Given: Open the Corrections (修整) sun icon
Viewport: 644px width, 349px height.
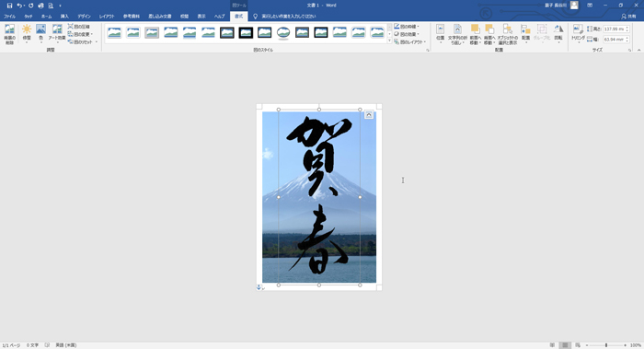Looking at the screenshot, I should click(x=27, y=34).
